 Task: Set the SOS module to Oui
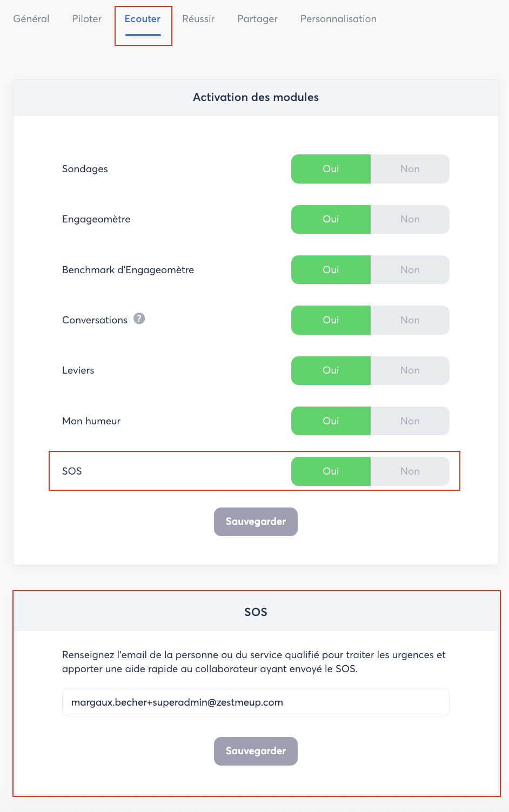click(331, 471)
